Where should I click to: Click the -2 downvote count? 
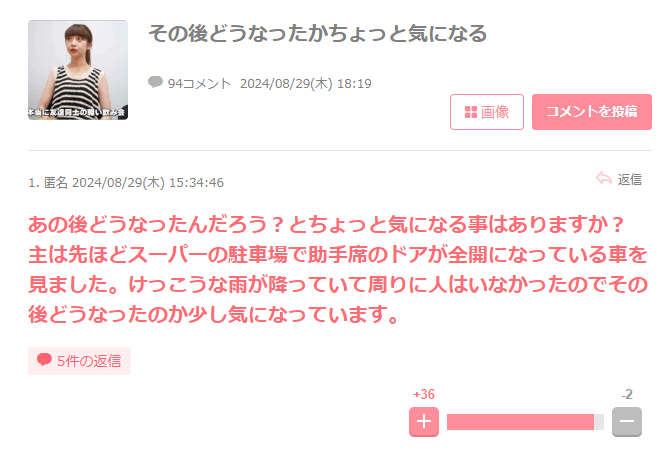click(x=627, y=394)
